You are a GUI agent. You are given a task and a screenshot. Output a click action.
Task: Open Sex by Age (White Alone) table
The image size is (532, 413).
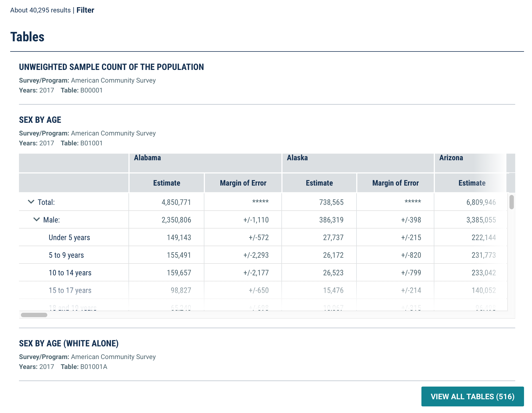tap(69, 343)
